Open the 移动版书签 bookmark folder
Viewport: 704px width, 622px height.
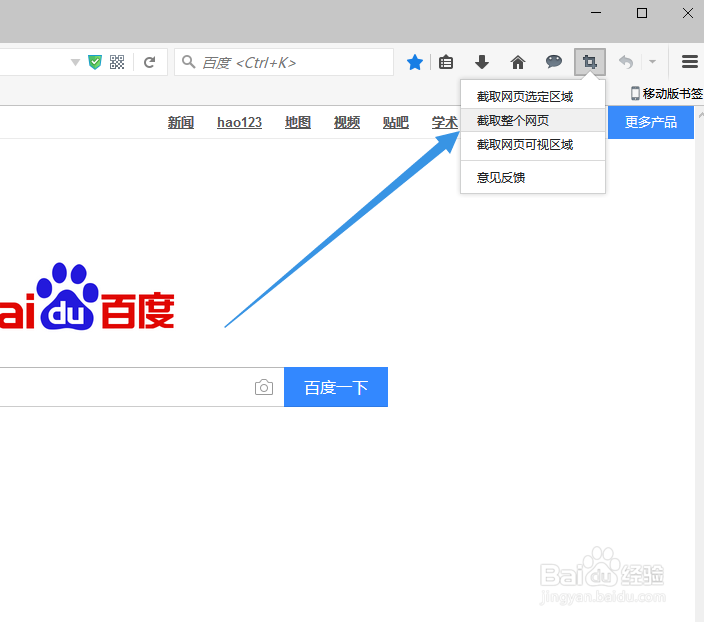click(667, 93)
